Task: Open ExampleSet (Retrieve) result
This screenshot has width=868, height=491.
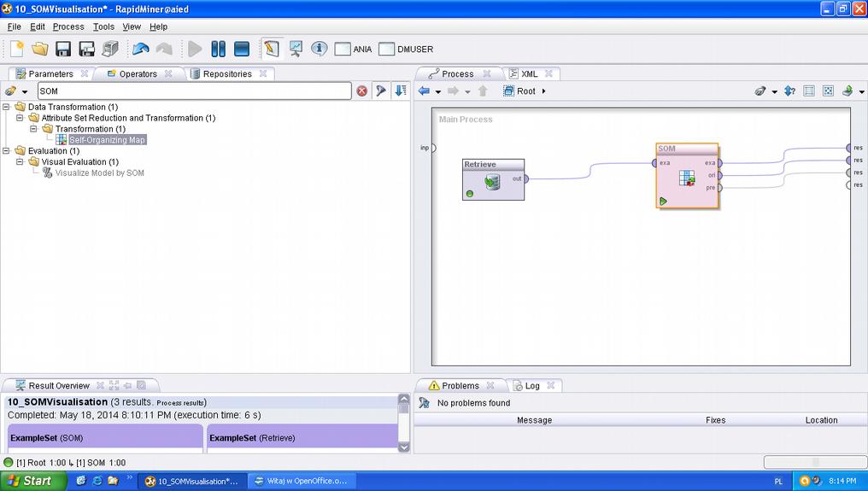Action: [x=302, y=438]
